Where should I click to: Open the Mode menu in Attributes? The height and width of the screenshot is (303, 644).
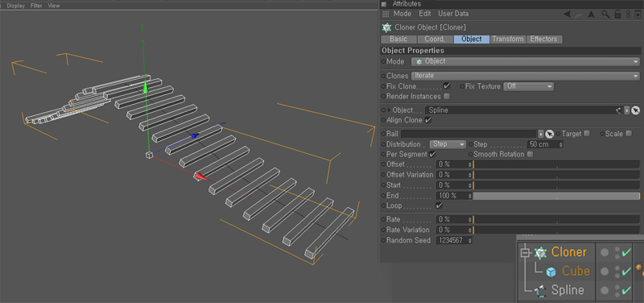coord(402,14)
